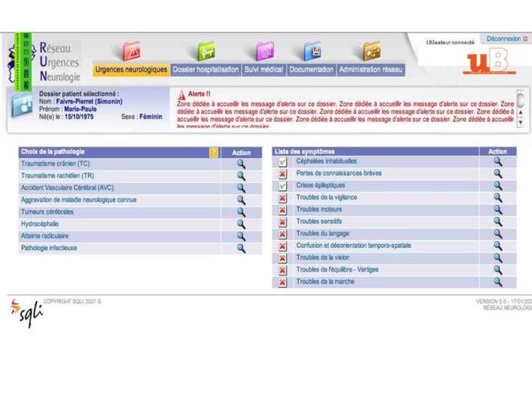Open the Crises épileptiques symptom link
This screenshot has width=532, height=399.
pyautogui.click(x=320, y=185)
